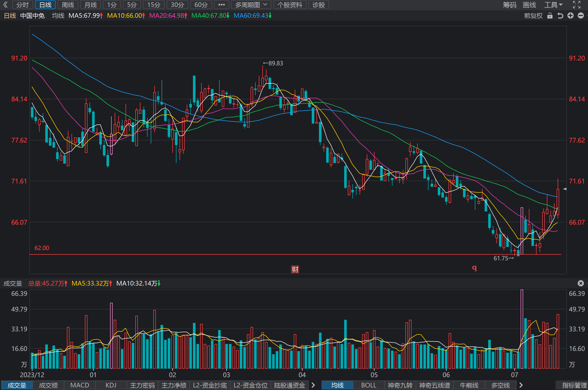This screenshot has height=390, width=588.
Task: Click the double-chevron back icon
Action: [x=6, y=5]
